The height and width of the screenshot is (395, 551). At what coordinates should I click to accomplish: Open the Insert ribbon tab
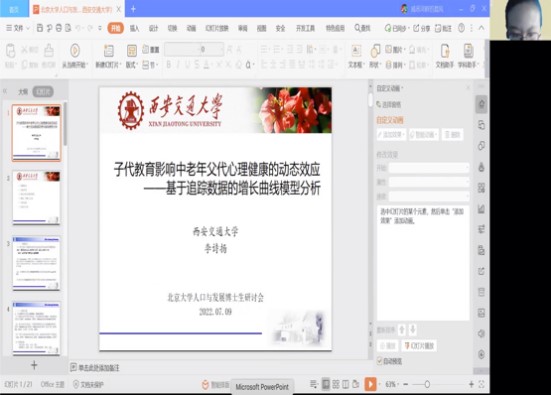(134, 28)
